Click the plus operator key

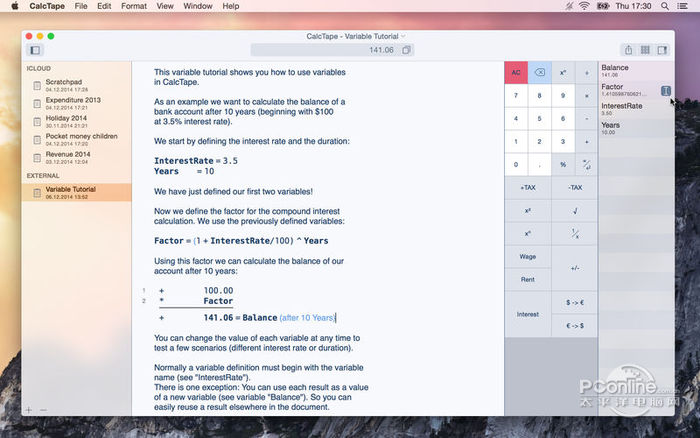point(587,142)
